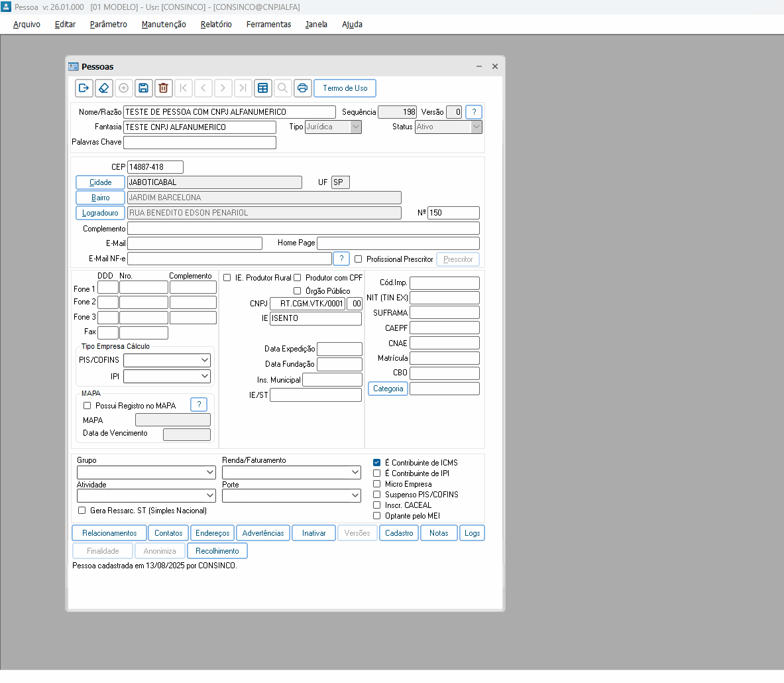Check Inscr. CACEAL option
Viewport: 784px width, 683px height.
(377, 505)
